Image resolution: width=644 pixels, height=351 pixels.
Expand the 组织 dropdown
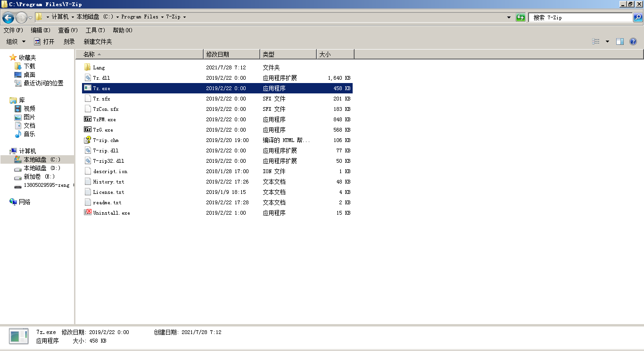point(14,41)
